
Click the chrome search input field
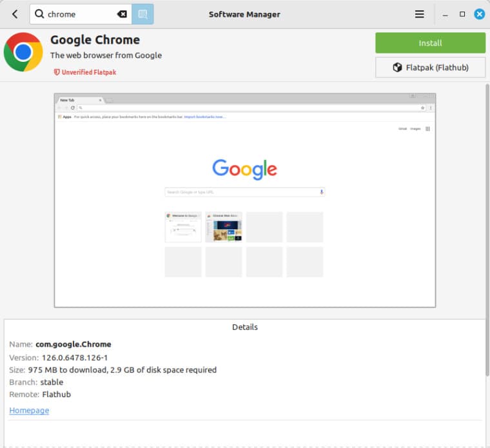81,14
